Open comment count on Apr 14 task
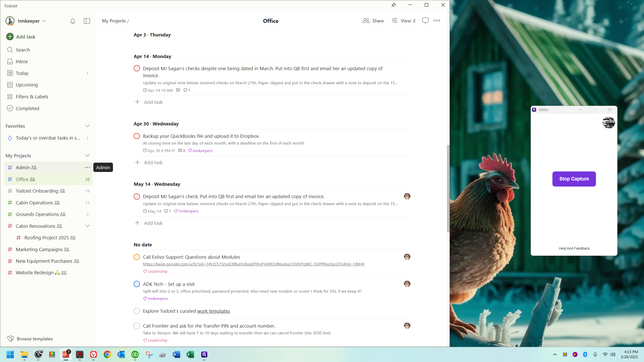The width and height of the screenshot is (644, 362). (x=187, y=90)
